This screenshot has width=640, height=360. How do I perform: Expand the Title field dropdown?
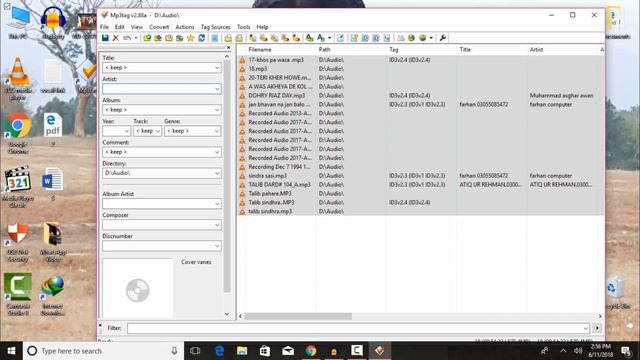click(x=217, y=67)
